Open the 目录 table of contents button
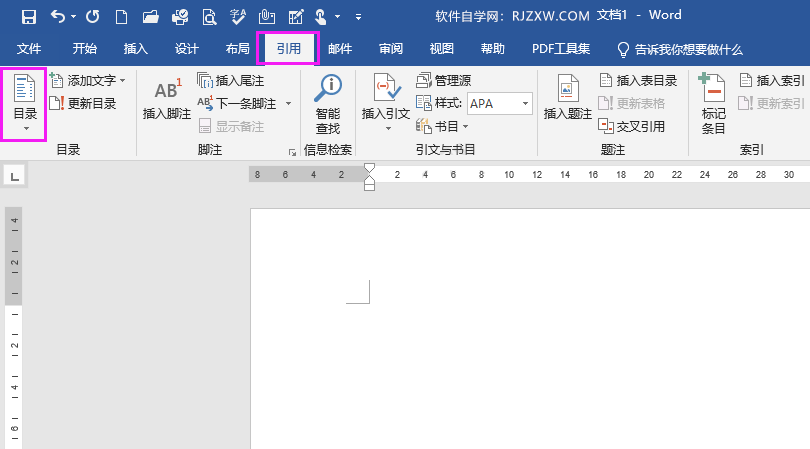Viewport: 810px width, 449px height. tap(24, 104)
